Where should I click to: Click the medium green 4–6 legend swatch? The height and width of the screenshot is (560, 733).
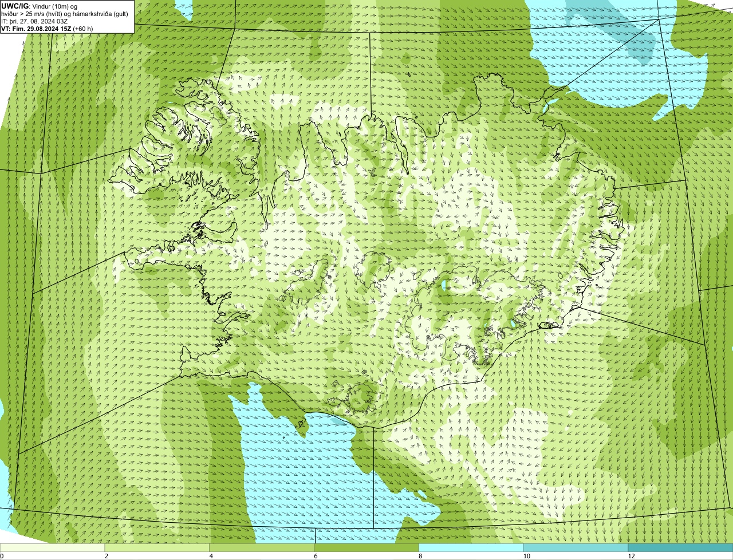pyautogui.click(x=262, y=548)
